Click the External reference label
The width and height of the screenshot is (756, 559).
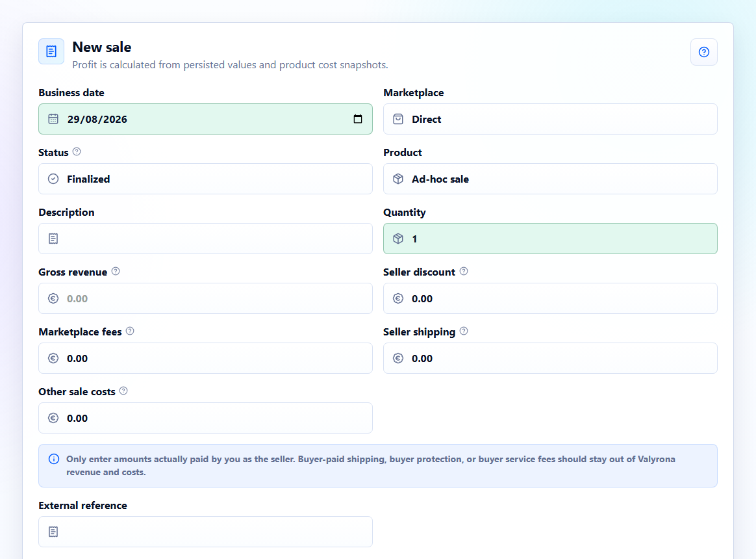click(83, 506)
